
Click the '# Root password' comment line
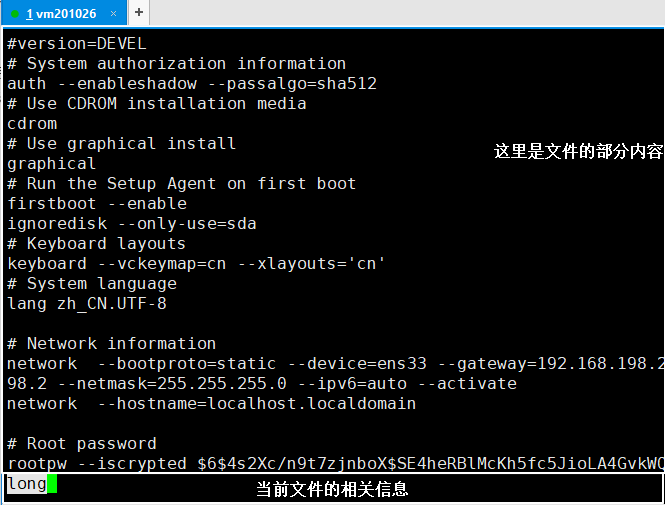pos(81,444)
